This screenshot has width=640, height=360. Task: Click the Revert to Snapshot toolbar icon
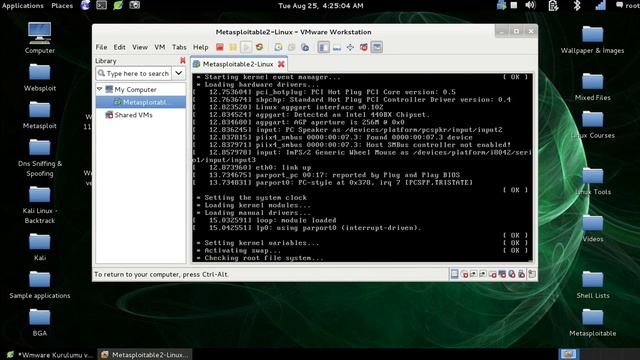(291, 47)
